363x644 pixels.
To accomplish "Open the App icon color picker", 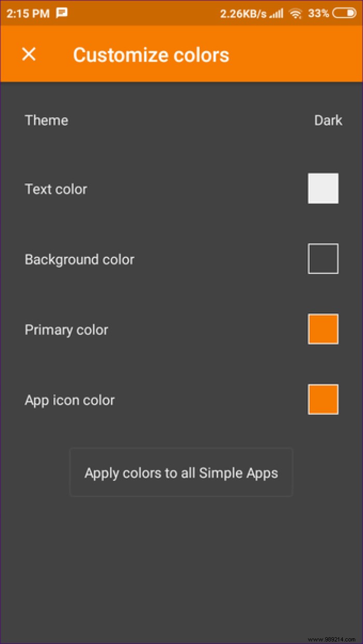I will pos(323,399).
